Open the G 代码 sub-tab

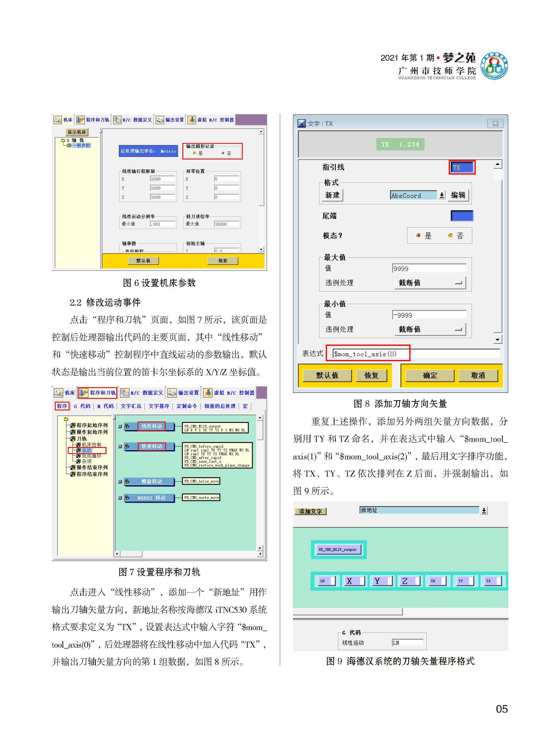(82, 406)
